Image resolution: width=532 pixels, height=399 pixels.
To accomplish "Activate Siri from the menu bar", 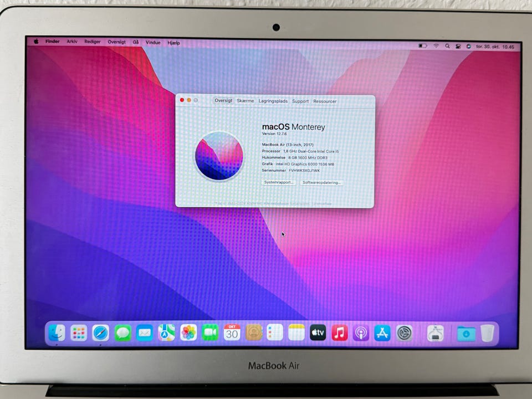I will tap(469, 47).
